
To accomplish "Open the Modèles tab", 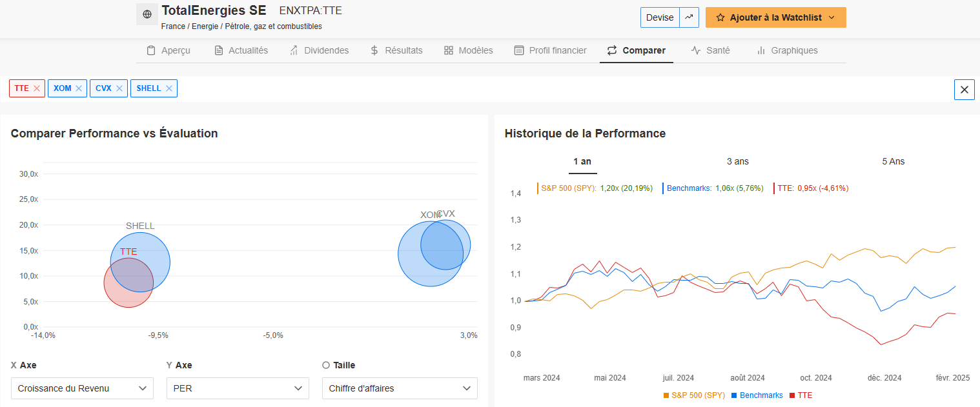I will [x=468, y=50].
